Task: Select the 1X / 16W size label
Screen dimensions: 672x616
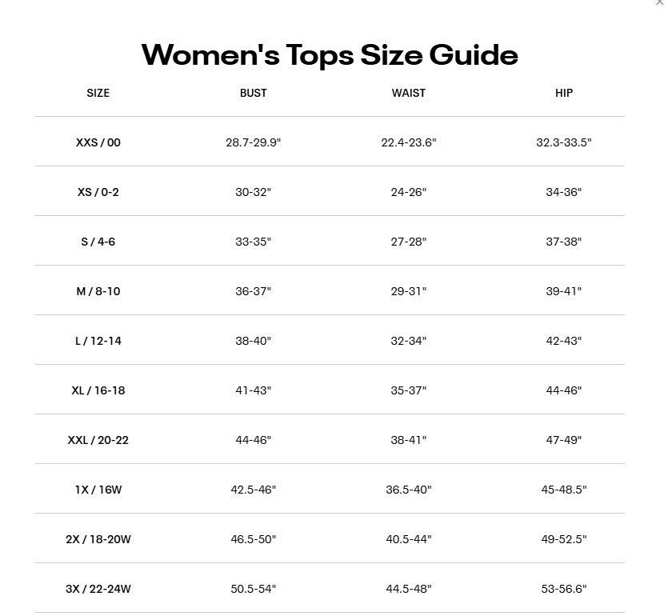Action: [x=98, y=490]
